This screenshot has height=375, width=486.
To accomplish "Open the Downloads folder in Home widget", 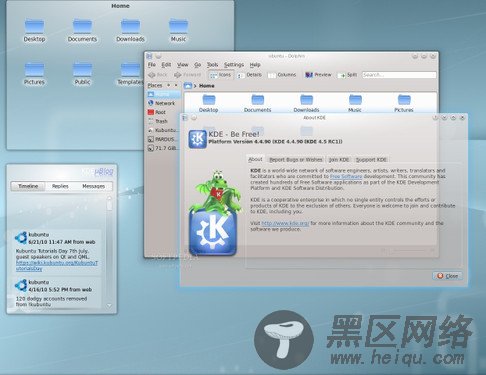I will 130,30.
